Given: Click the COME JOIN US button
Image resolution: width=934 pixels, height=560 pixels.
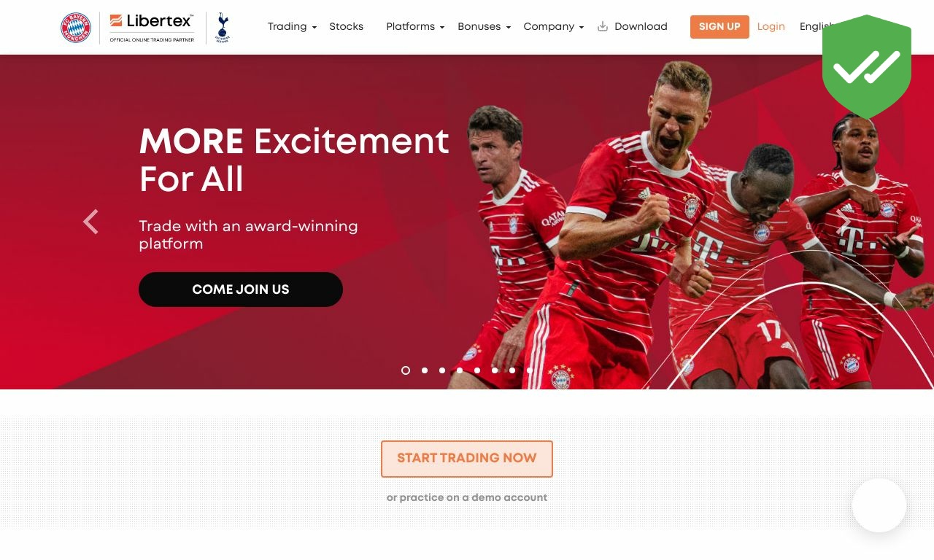Looking at the screenshot, I should click(241, 289).
